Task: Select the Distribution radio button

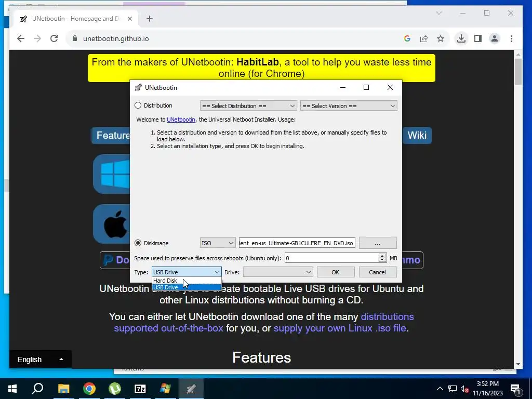Action: (138, 105)
